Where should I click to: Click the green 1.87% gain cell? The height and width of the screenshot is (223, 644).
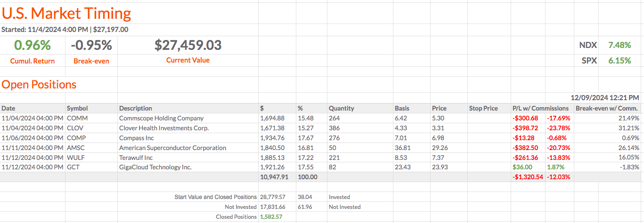coord(555,167)
